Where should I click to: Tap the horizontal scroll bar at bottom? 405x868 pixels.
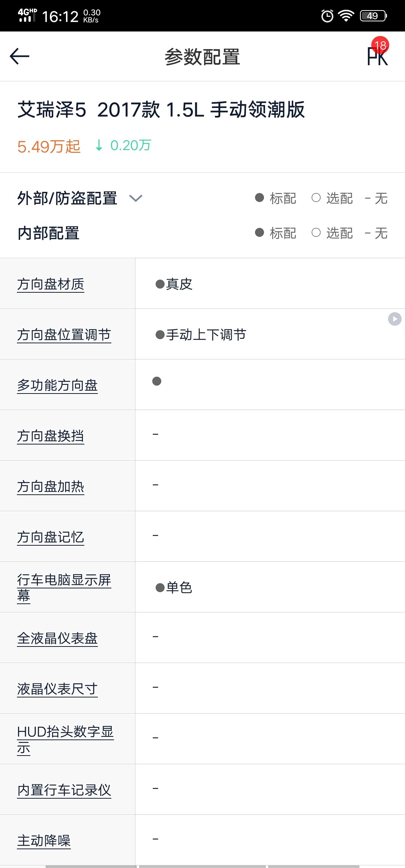pos(202,866)
